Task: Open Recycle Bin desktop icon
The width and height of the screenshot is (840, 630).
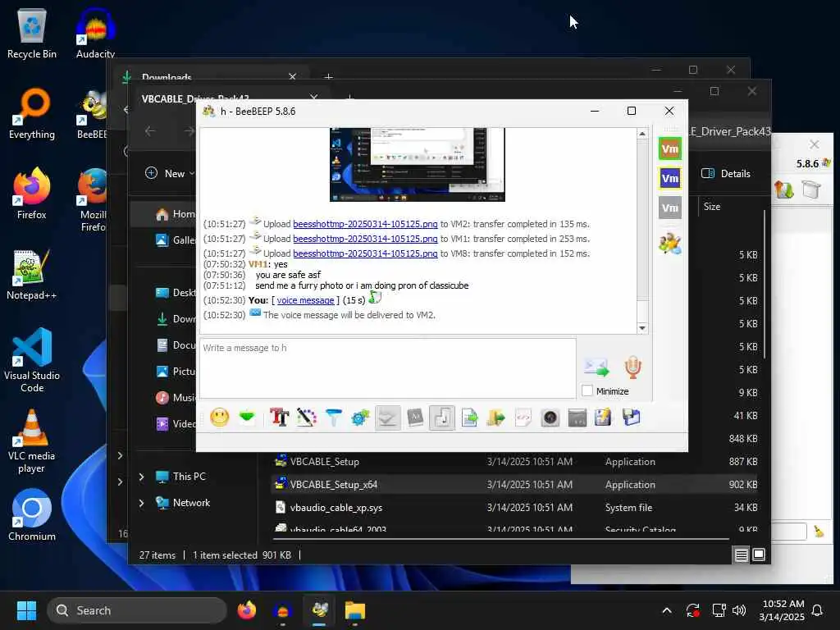Action: (x=32, y=34)
